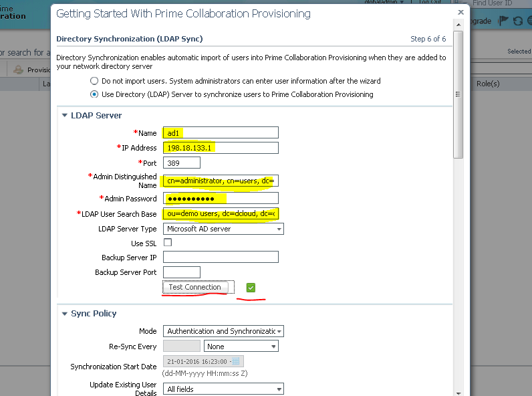This screenshot has width=532, height=396.
Task: Click the LDAP User Search Base field
Action: 221,213
